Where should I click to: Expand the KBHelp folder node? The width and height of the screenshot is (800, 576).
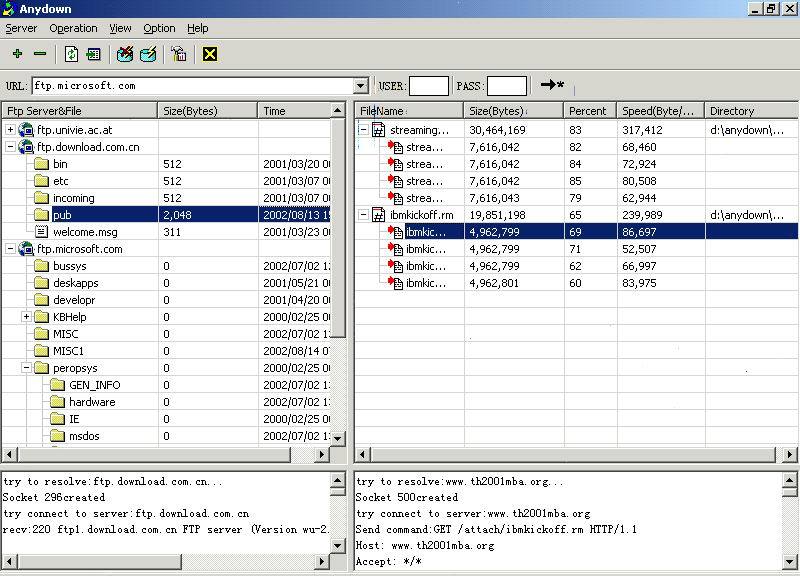point(27,317)
